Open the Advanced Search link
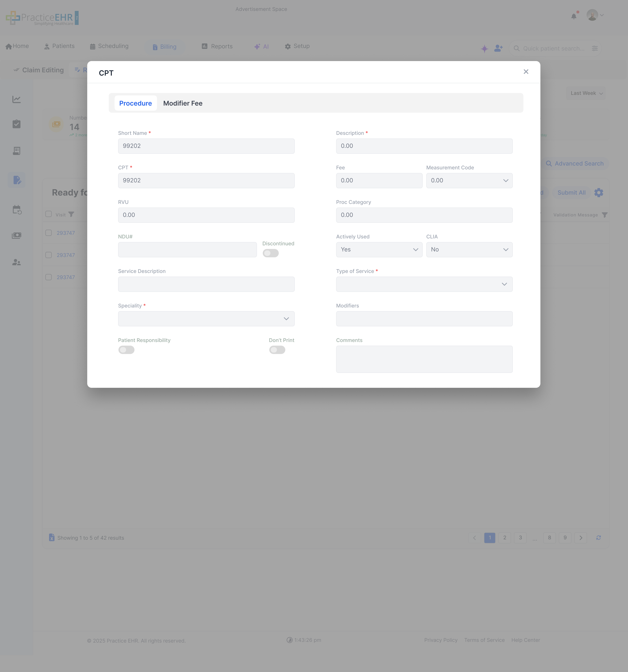628x672 pixels. point(575,164)
